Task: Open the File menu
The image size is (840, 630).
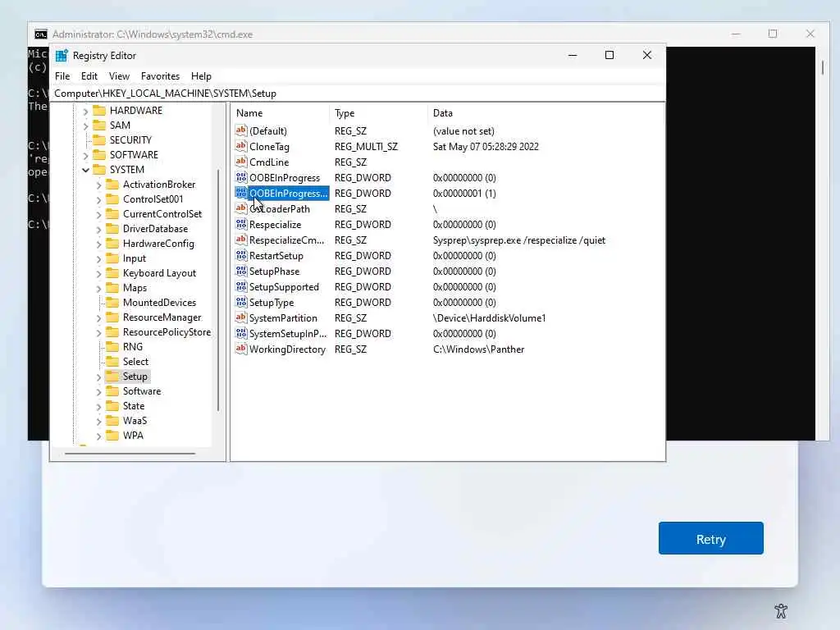Action: click(x=62, y=76)
